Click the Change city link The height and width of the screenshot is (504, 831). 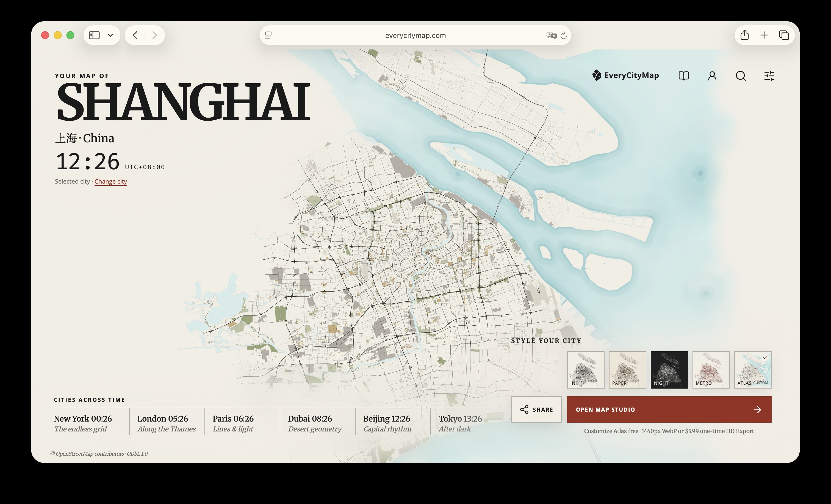coord(111,181)
